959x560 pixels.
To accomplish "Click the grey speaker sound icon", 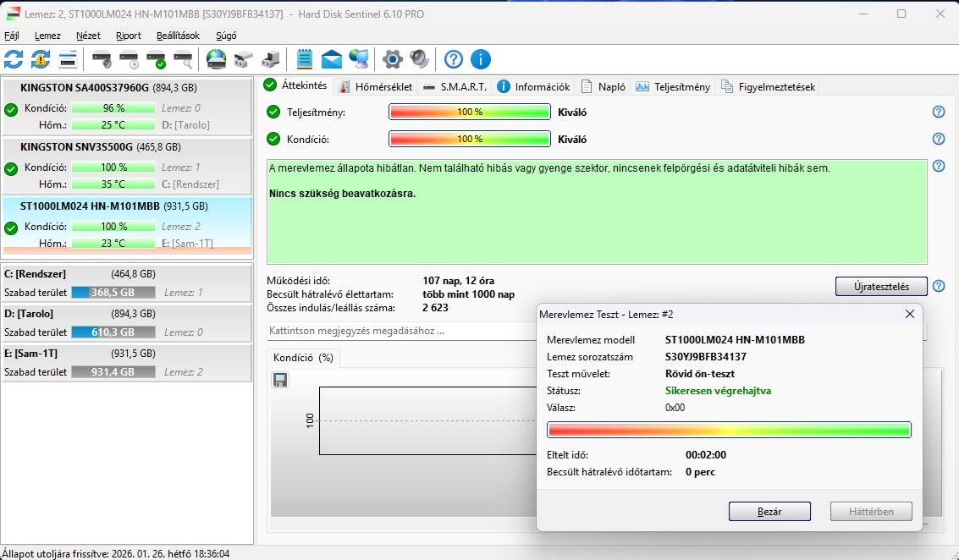I will pyautogui.click(x=419, y=59).
